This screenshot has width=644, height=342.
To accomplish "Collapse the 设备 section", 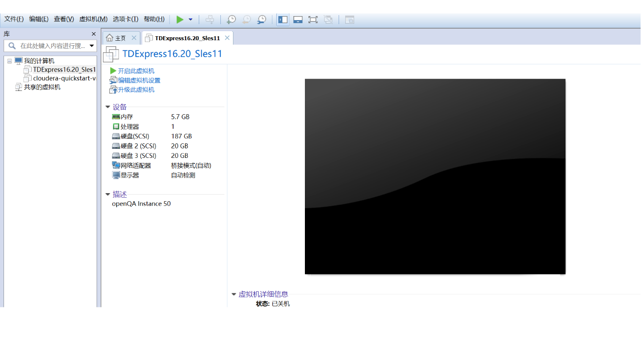I will 108,107.
